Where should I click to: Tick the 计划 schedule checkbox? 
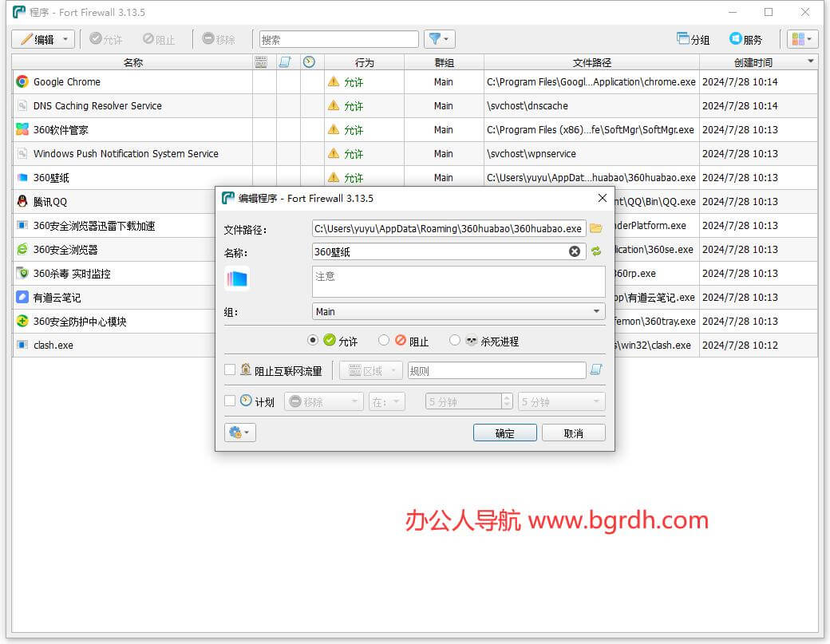coord(230,401)
